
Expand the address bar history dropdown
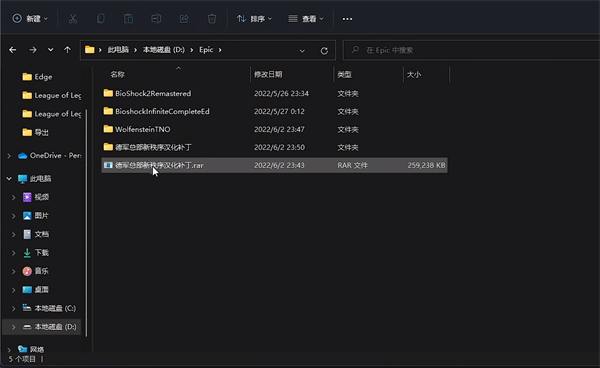[x=302, y=50]
